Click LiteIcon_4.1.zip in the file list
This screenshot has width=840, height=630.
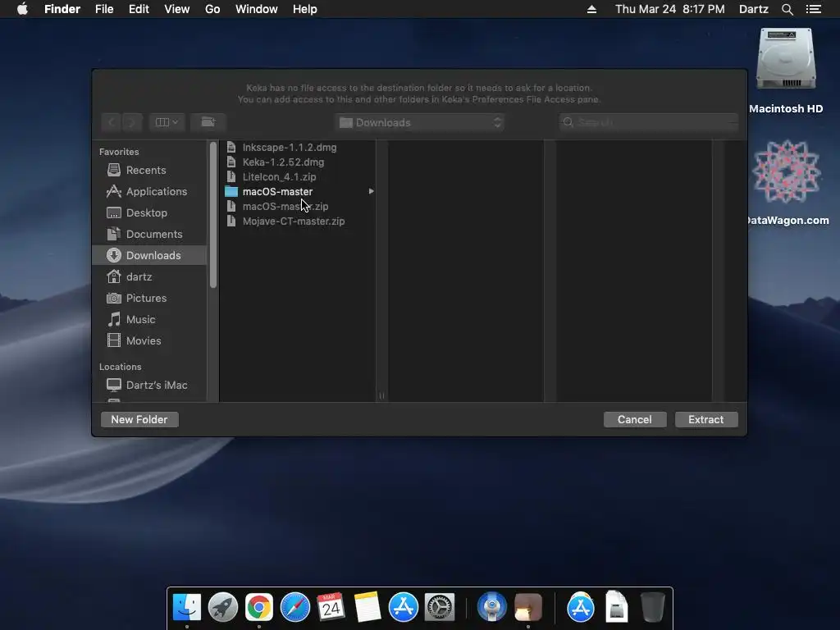[298, 177]
